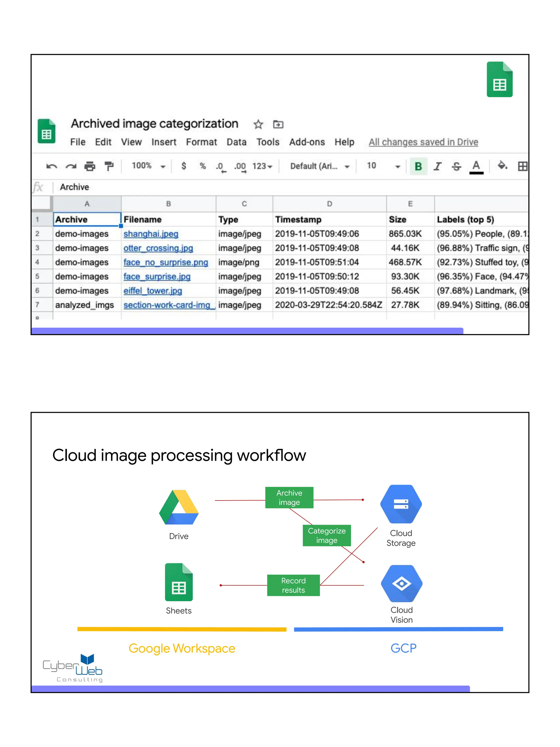Format as percent icon
The width and height of the screenshot is (560, 747).
(203, 166)
